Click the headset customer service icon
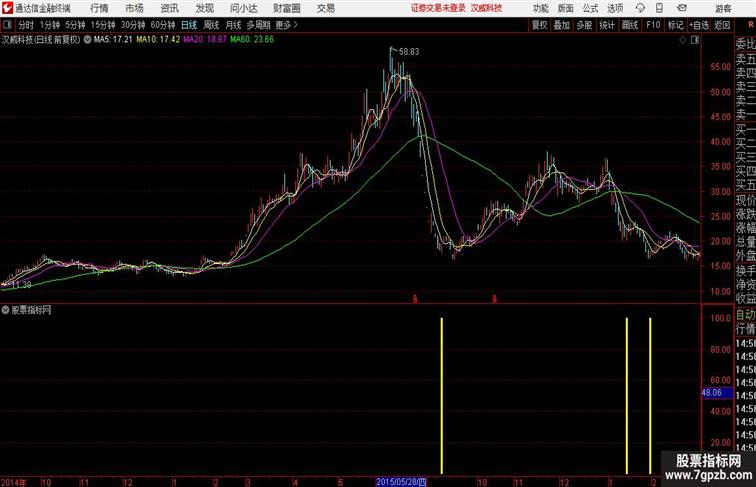Image resolution: width=756 pixels, height=487 pixels. pyautogui.click(x=640, y=8)
